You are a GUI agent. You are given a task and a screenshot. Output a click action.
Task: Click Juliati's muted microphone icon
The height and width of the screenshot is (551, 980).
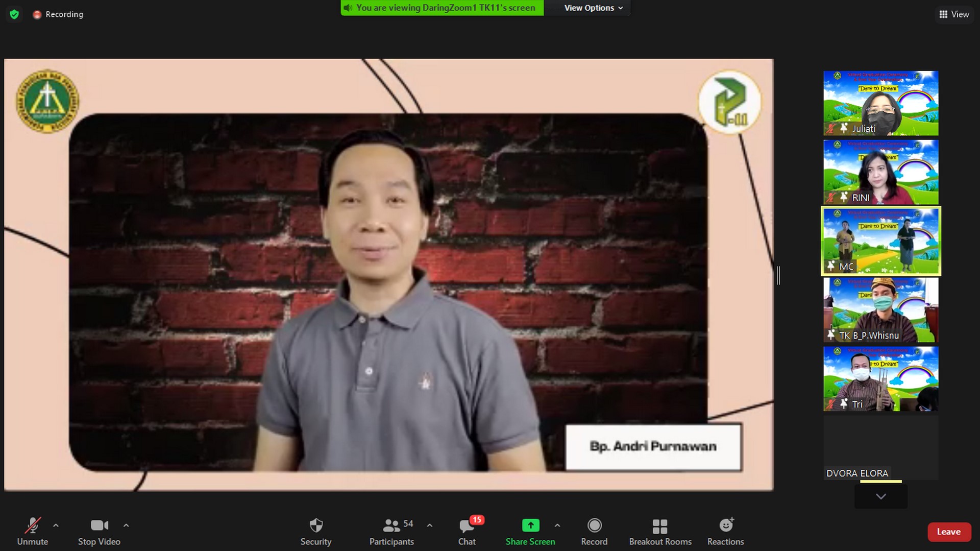click(831, 128)
